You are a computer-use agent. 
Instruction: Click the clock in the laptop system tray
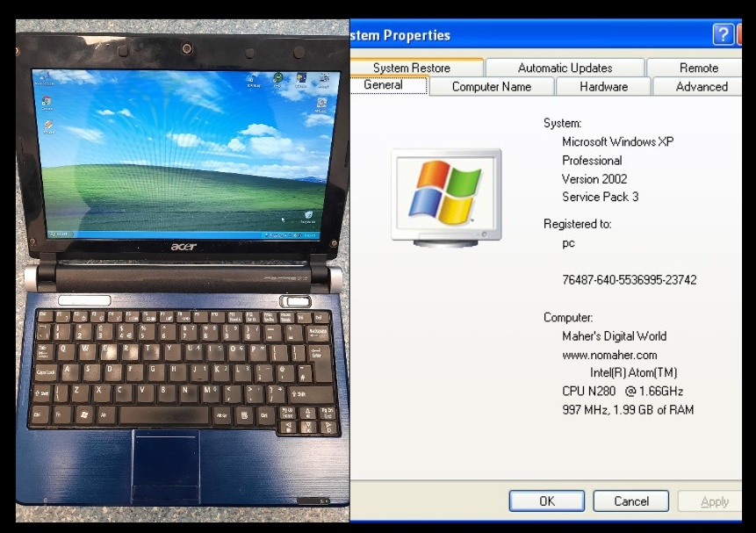[x=311, y=235]
